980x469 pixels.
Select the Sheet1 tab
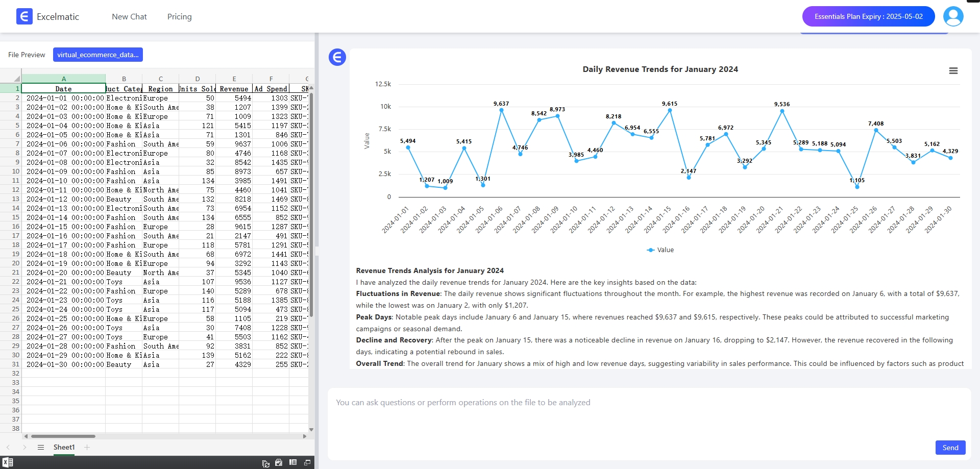click(x=64, y=448)
